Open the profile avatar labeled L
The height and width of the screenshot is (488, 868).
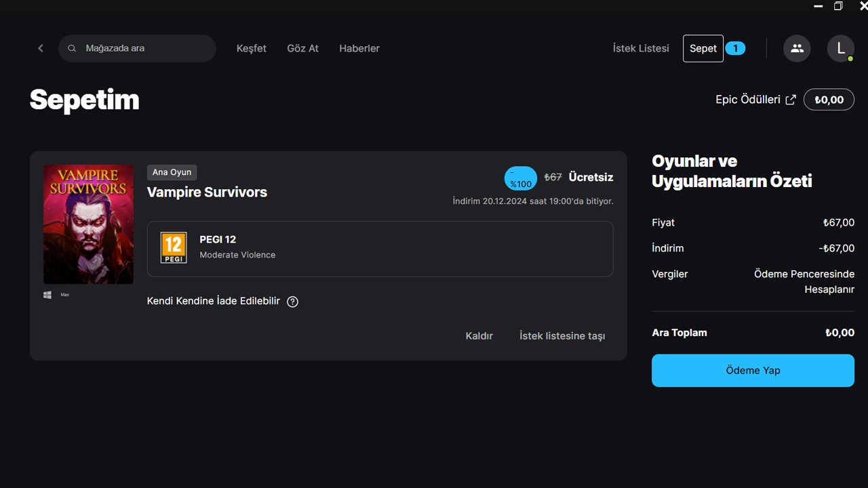pyautogui.click(x=841, y=49)
